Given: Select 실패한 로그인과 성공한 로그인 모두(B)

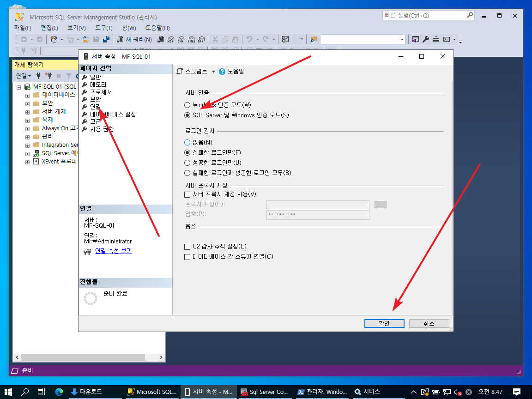Looking at the screenshot, I should pyautogui.click(x=187, y=173).
